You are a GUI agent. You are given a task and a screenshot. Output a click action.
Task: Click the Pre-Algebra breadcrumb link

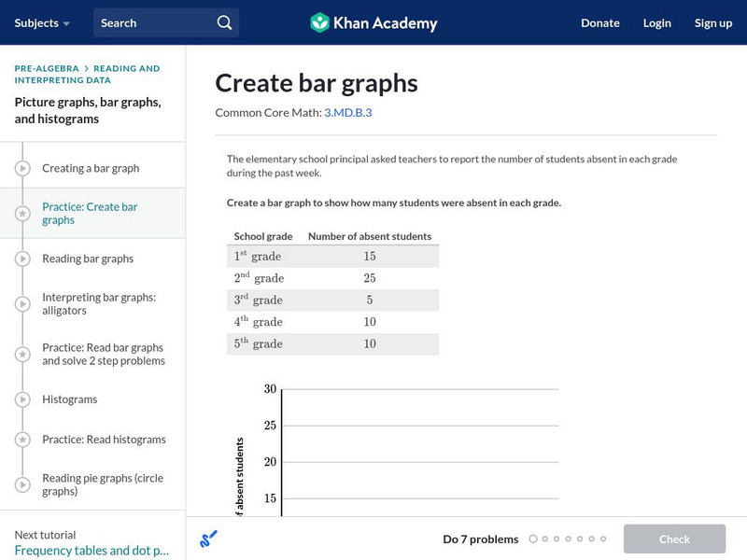(46, 68)
